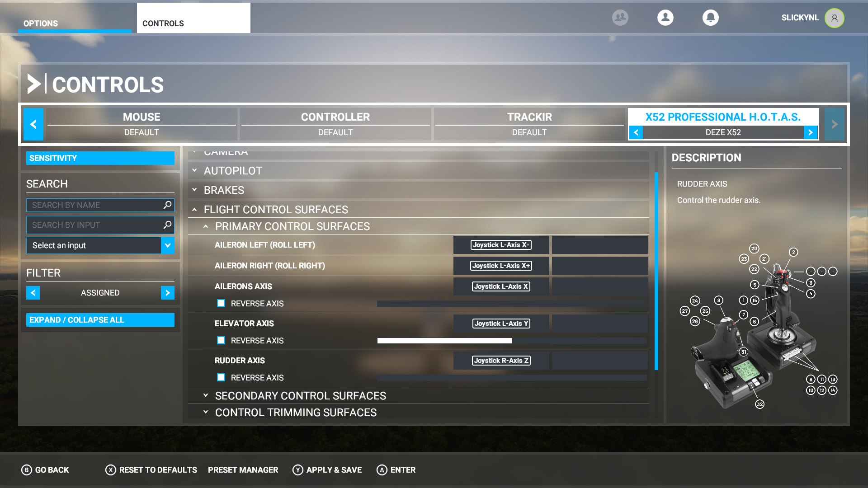868x488 pixels.
Task: Switch to the Options tab
Action: click(41, 23)
